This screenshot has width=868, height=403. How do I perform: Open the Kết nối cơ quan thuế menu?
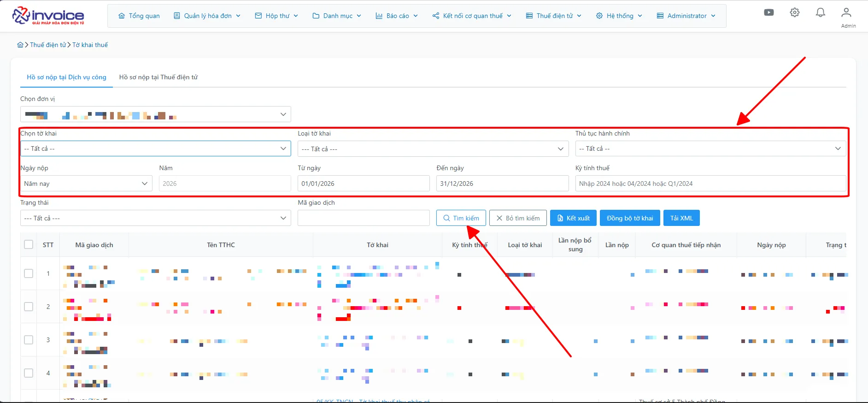coord(472,16)
